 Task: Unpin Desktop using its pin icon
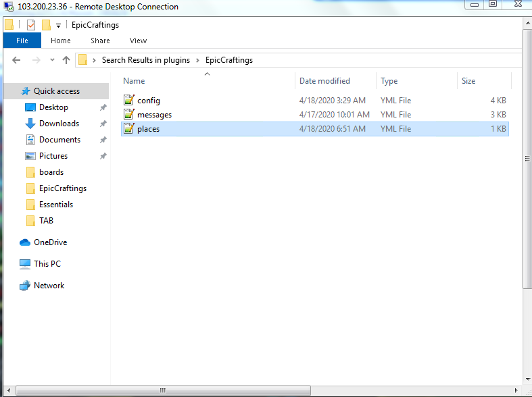pos(103,107)
